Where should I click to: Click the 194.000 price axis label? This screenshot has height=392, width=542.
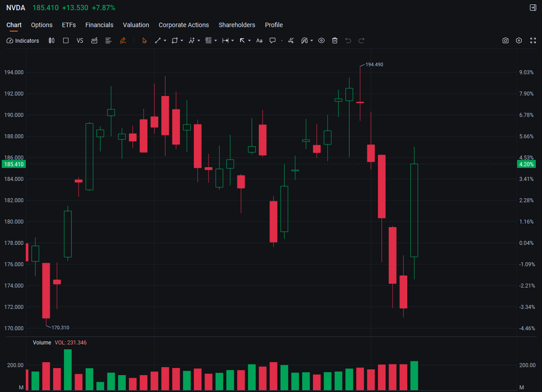coord(14,72)
